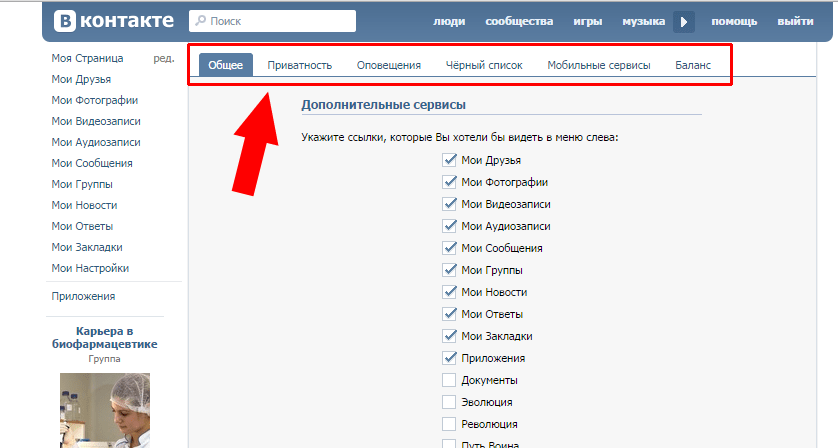Open the игры header link
Image resolution: width=838 pixels, height=448 pixels.
pos(587,21)
